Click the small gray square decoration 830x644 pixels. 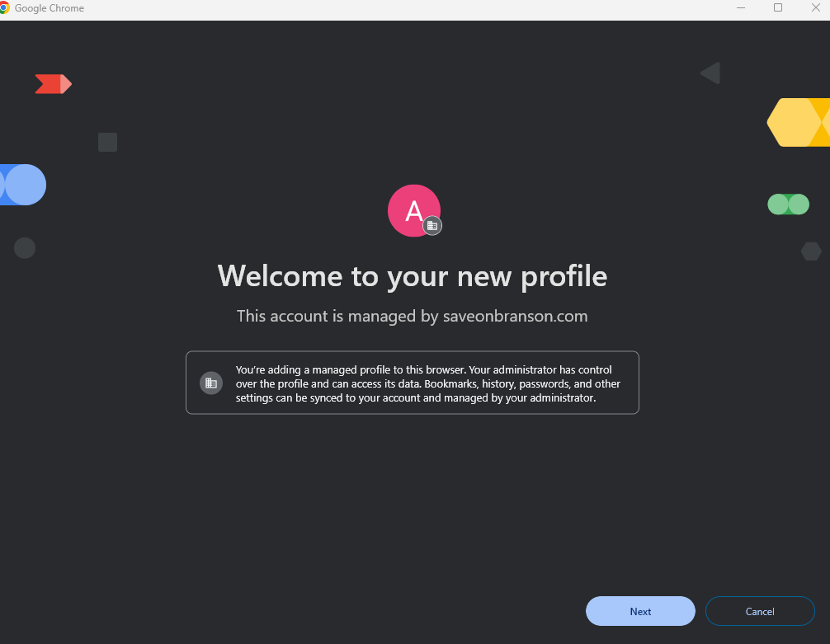tap(107, 143)
